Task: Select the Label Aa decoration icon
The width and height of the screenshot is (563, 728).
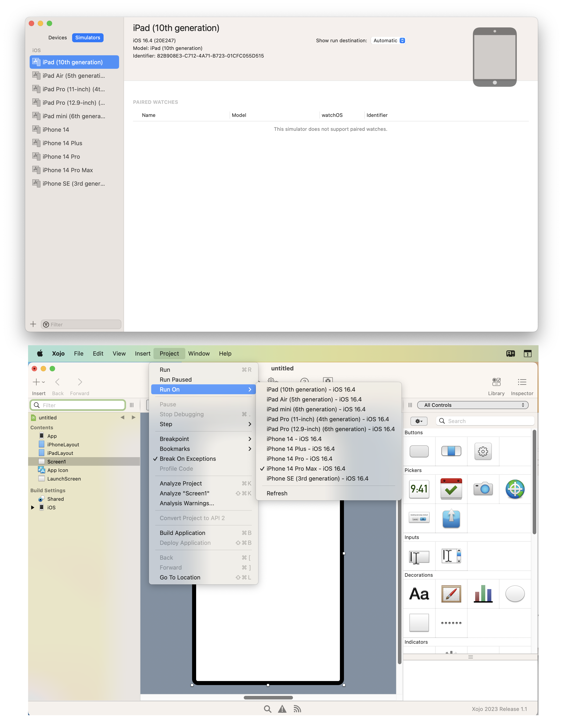Action: 419,594
